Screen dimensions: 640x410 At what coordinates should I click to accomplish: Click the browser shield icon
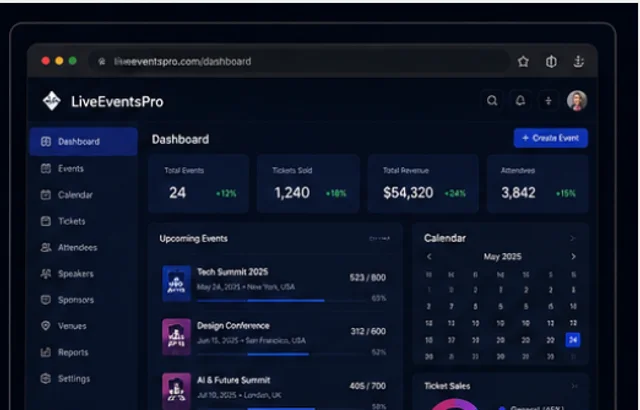coord(551,62)
